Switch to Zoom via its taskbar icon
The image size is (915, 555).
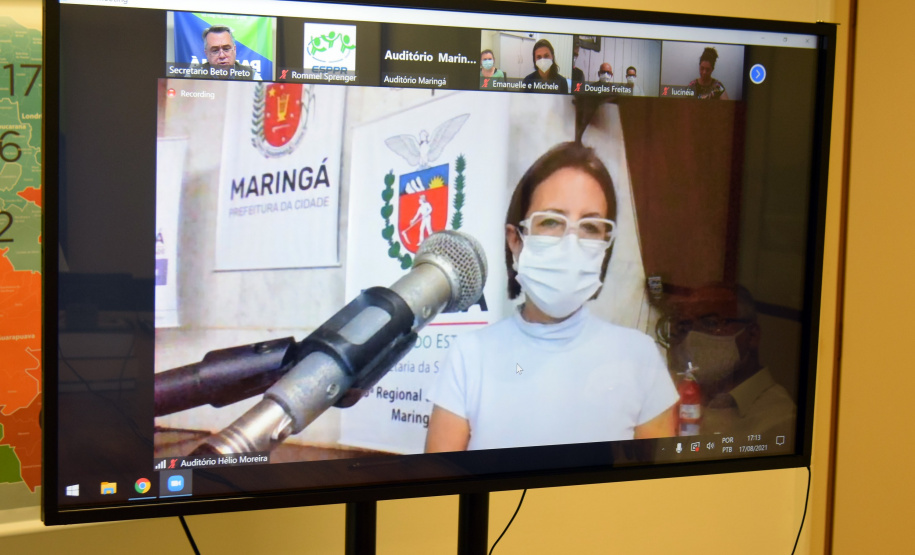[176, 483]
